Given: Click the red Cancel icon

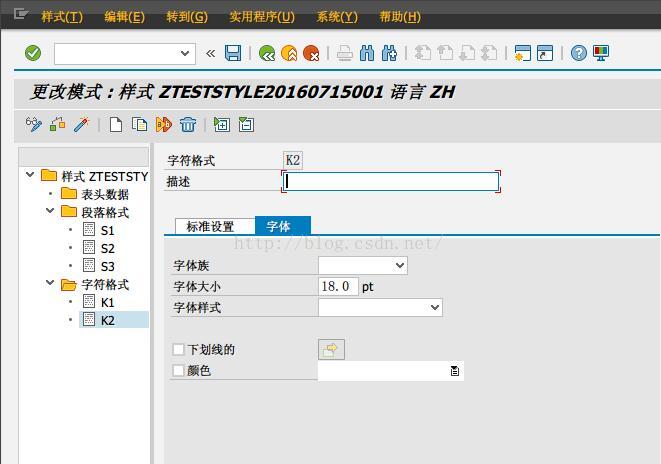Looking at the screenshot, I should click(311, 54).
